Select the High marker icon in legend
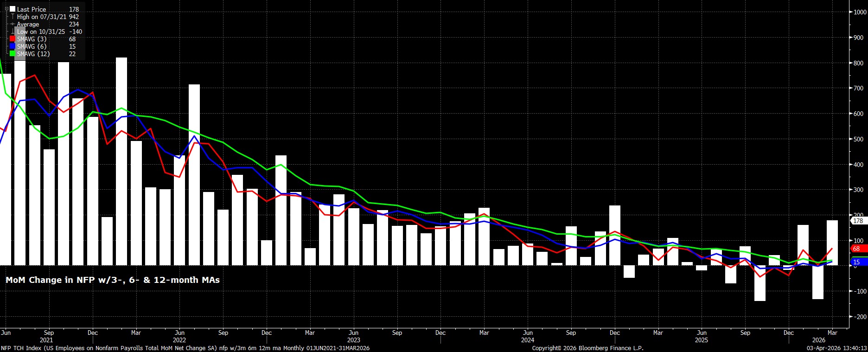The image size is (868, 352). 13,17
